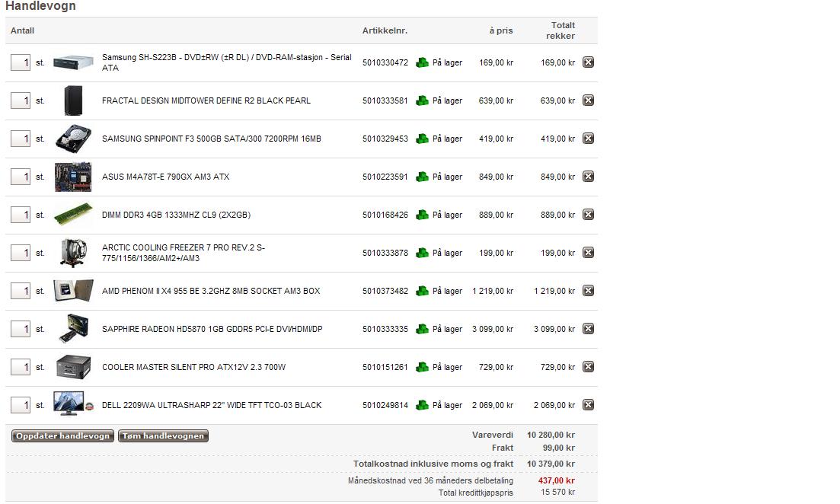Click the stock icon for Fractal Design case
Screen dimensions: 840x504
coord(422,100)
